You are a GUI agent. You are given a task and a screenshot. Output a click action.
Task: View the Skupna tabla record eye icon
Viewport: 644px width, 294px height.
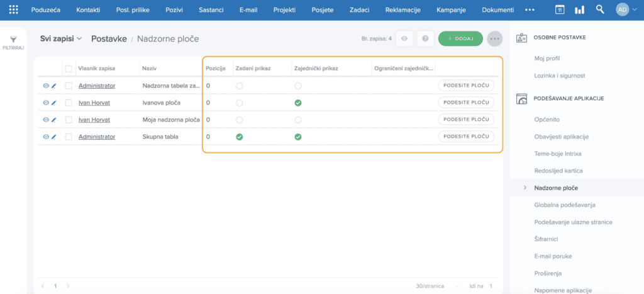[46, 137]
